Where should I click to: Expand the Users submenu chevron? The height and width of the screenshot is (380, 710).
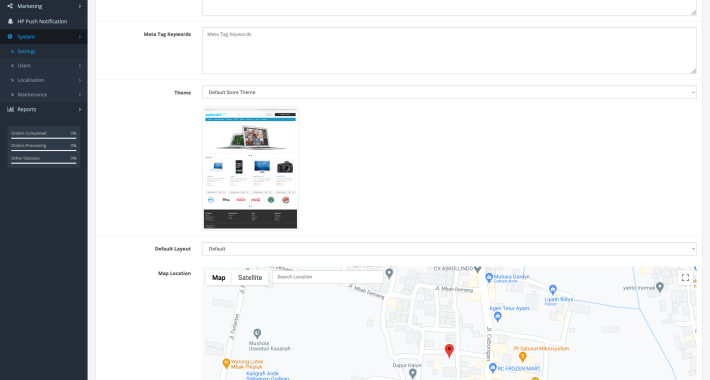(80, 66)
